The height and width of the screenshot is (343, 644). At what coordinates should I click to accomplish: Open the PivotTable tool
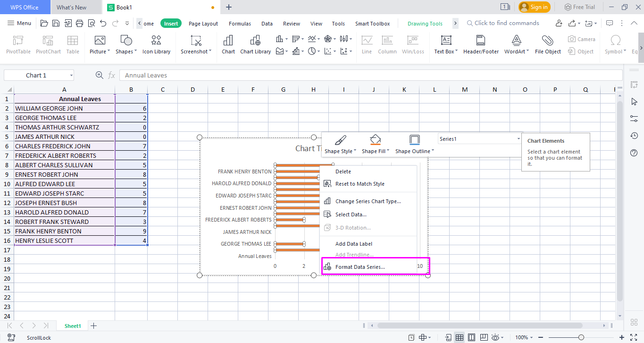coord(18,44)
